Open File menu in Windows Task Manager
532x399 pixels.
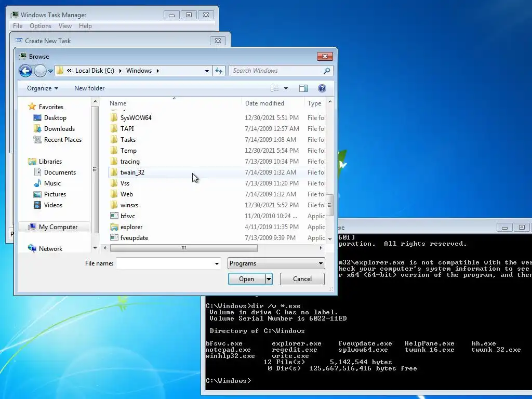(18, 26)
